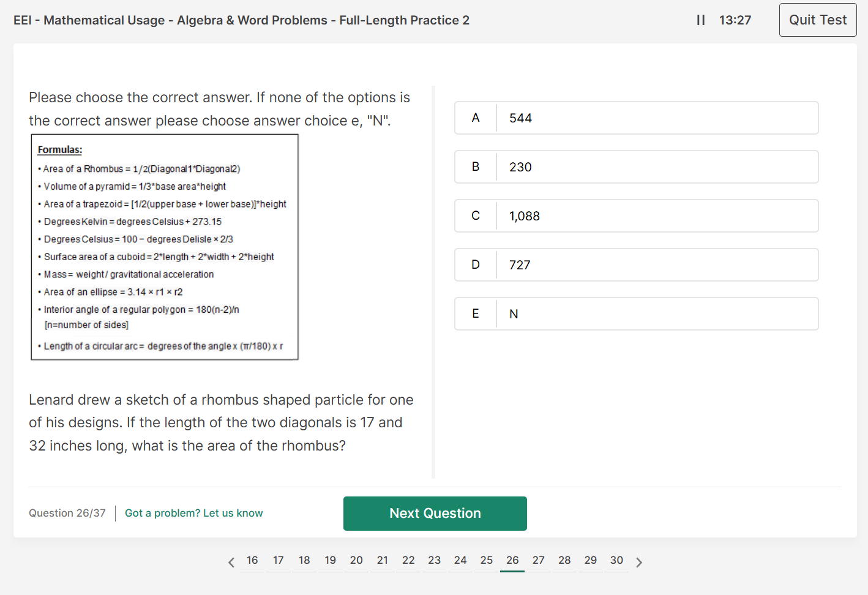
Task: Open question 22 in the navigator
Action: coord(408,560)
